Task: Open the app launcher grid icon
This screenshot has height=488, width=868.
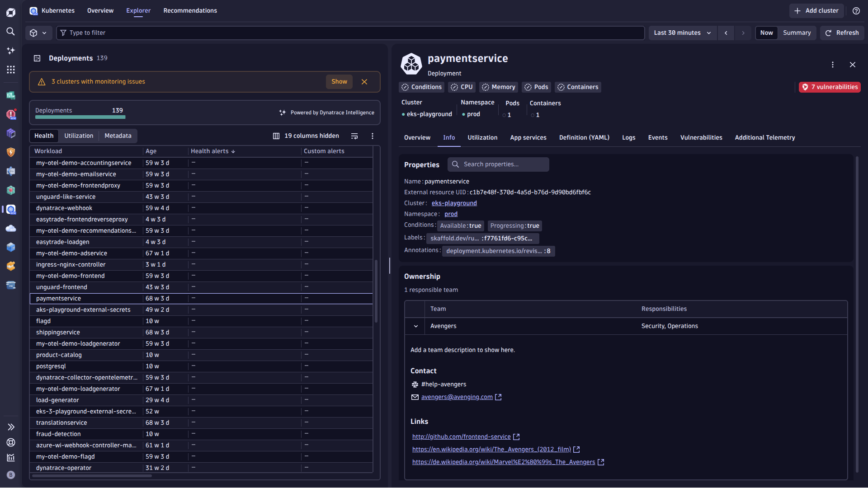Action: (11, 70)
